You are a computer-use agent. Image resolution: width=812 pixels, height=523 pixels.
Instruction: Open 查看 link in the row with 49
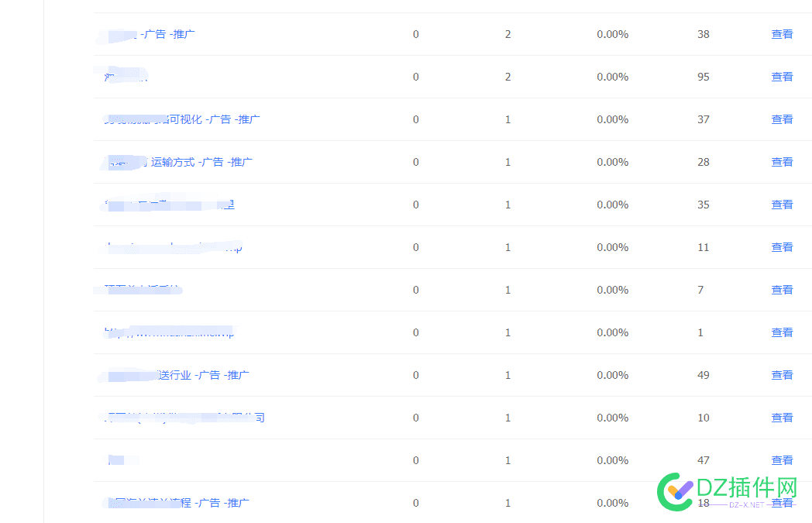782,375
